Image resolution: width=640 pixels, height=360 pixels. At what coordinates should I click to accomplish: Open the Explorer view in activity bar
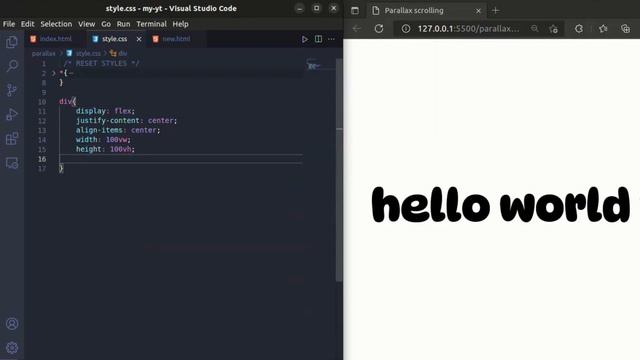tap(12, 42)
